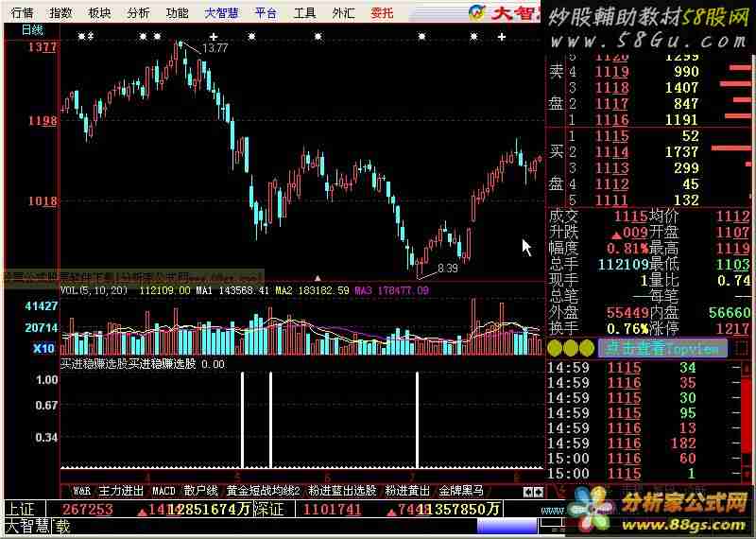Click the 8.39 low price label
The image size is (756, 539).
[x=447, y=269]
